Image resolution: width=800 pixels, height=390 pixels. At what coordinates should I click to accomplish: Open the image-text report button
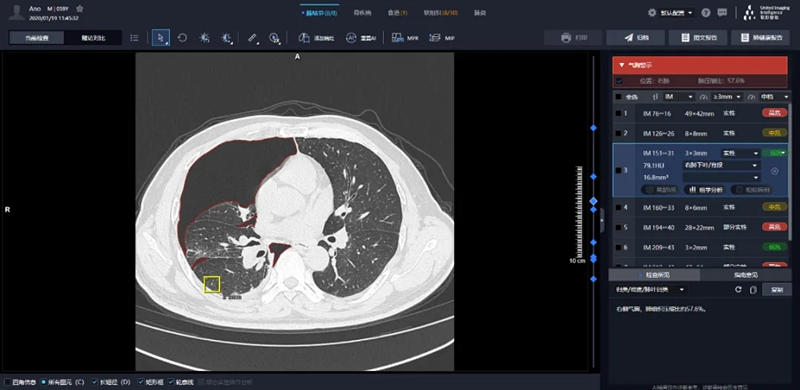point(697,38)
